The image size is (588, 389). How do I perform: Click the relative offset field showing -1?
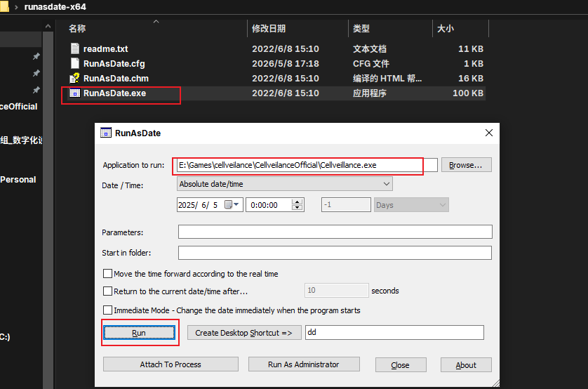(x=346, y=205)
